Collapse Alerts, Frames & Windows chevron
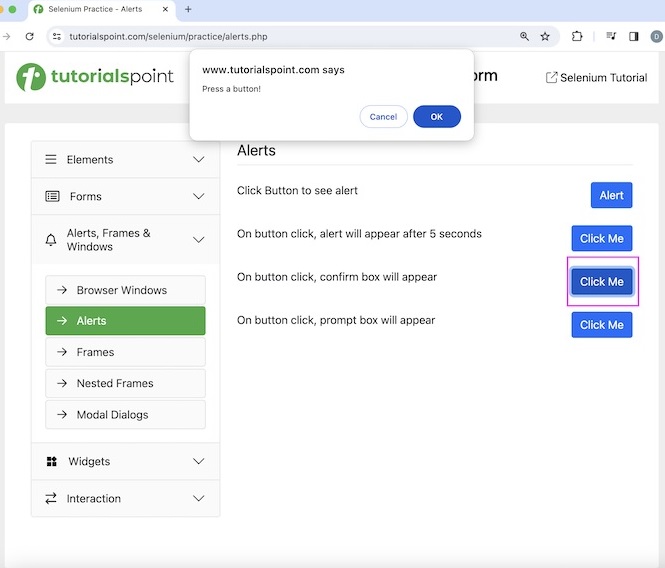The width and height of the screenshot is (665, 568). click(x=198, y=240)
